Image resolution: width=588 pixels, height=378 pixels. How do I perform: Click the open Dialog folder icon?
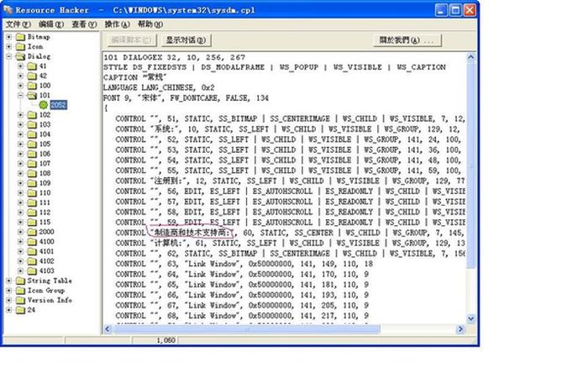[x=20, y=56]
